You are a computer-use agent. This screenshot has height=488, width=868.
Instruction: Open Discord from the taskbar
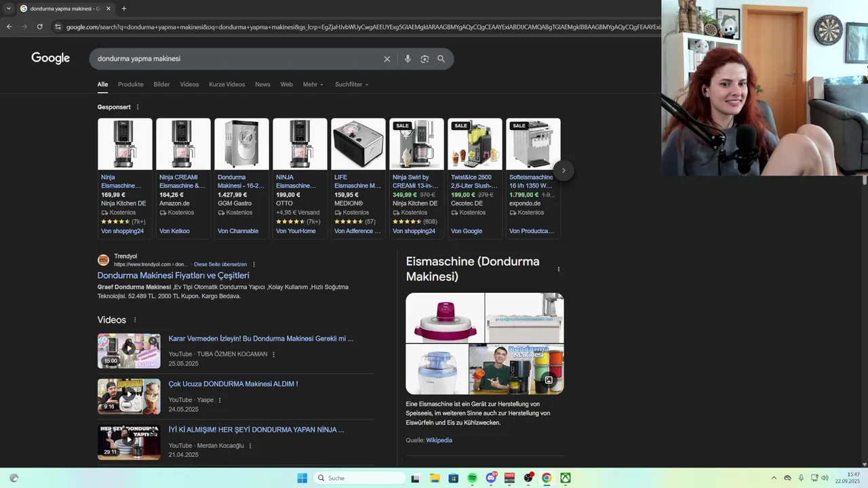[491, 478]
